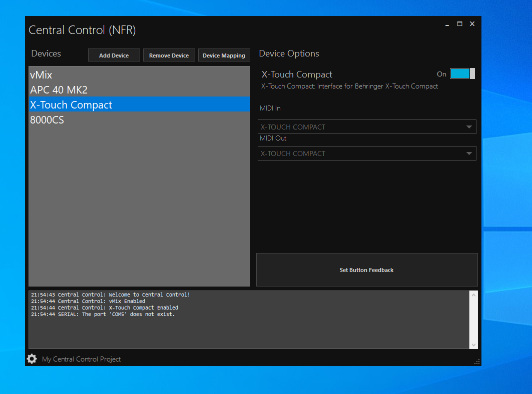Select vMix in the device list
This screenshot has width=532, height=394.
click(x=41, y=75)
